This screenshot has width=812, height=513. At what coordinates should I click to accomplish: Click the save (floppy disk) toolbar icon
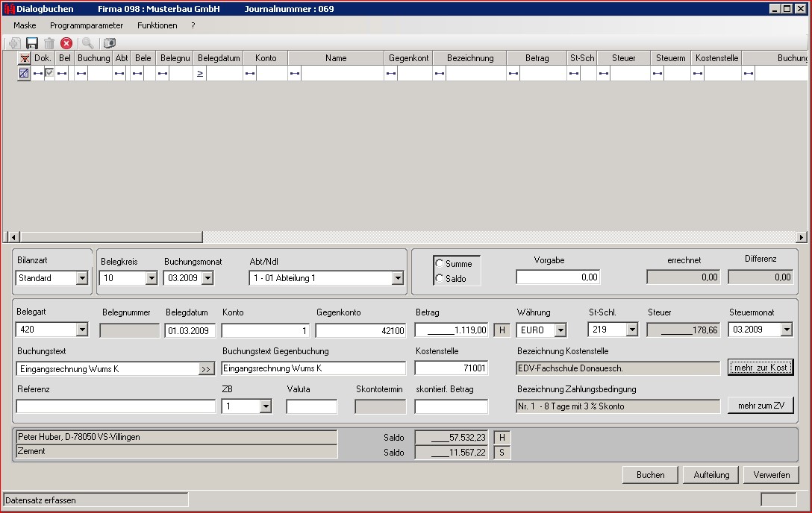click(x=32, y=44)
